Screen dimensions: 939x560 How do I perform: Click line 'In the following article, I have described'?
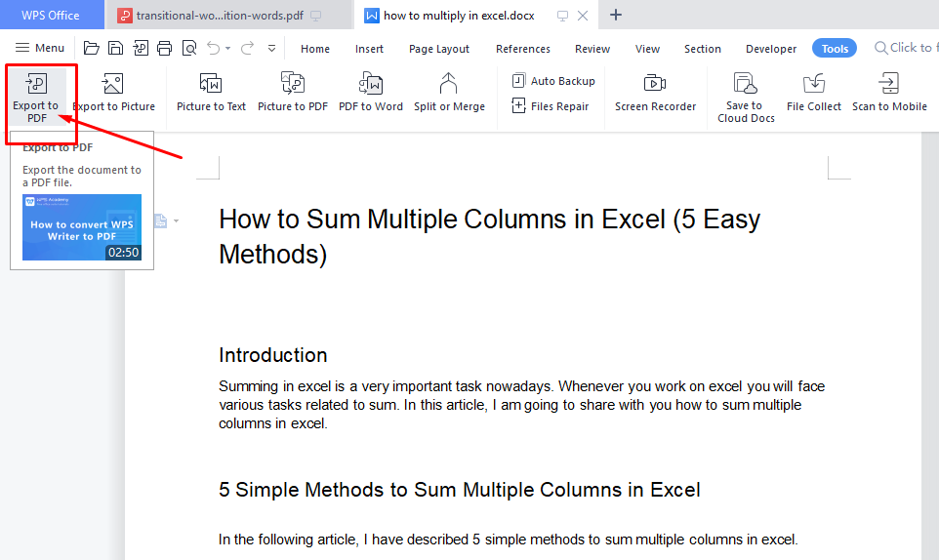pos(508,540)
